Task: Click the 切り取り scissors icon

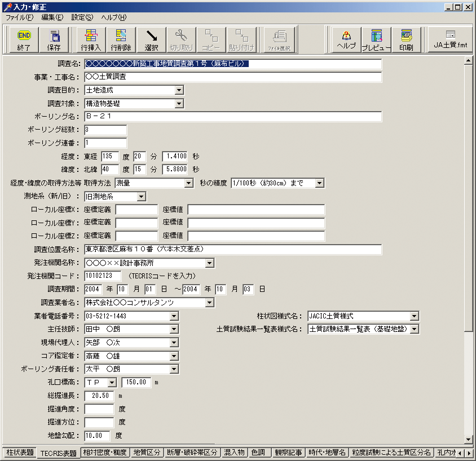Action: click(x=181, y=39)
